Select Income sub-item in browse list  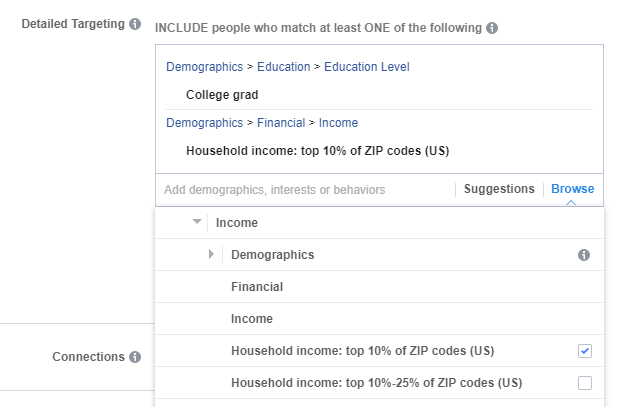pos(379,318)
